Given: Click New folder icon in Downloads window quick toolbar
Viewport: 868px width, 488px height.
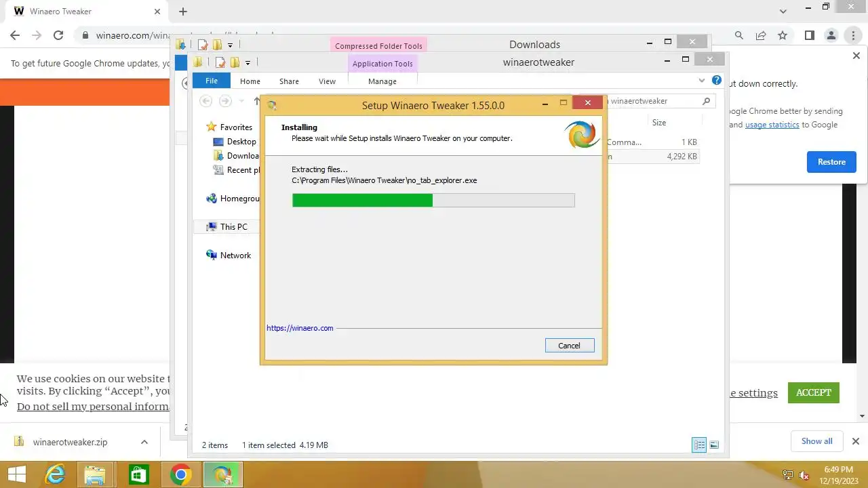Looking at the screenshot, I should (217, 45).
